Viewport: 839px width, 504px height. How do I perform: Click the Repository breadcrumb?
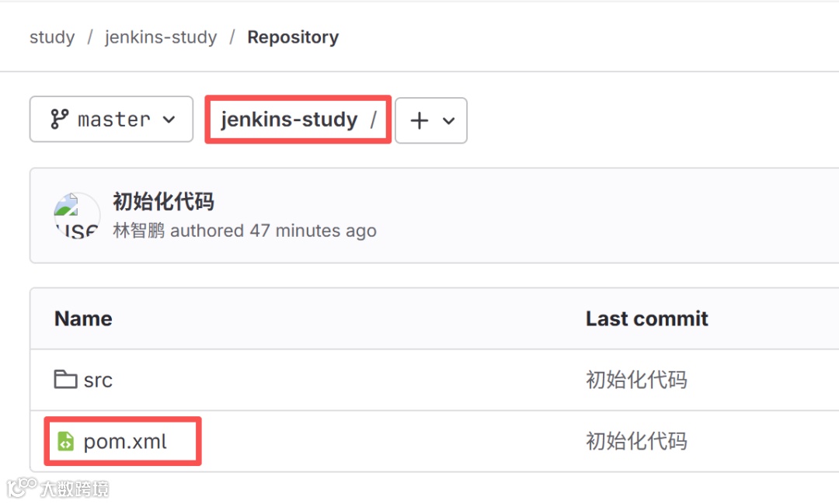[293, 37]
